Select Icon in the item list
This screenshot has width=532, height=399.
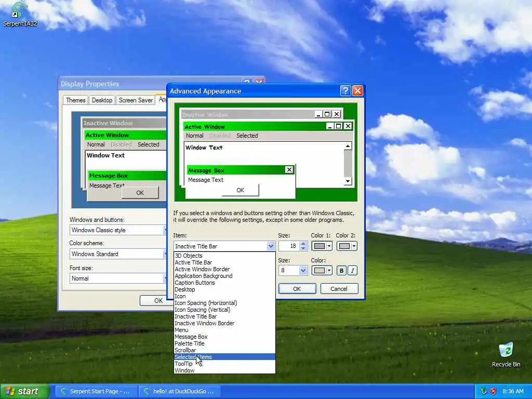[224, 296]
